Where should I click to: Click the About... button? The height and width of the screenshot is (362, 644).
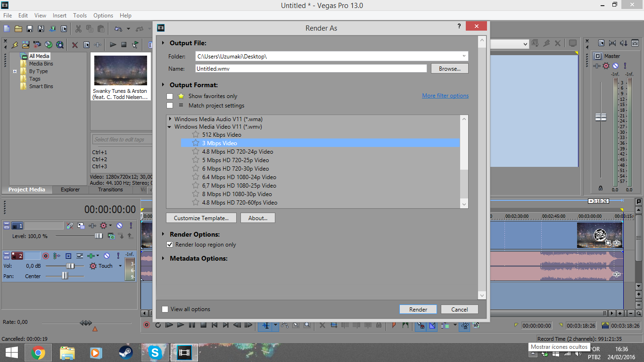pyautogui.click(x=258, y=218)
